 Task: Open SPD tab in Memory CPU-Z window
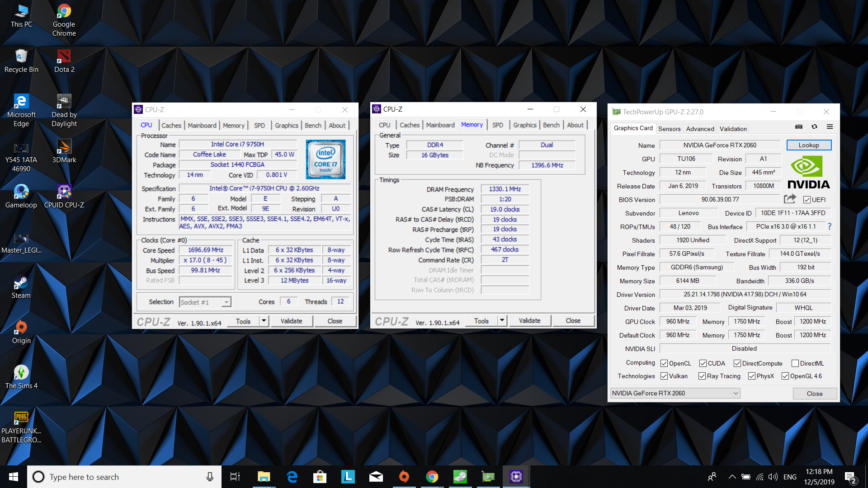(x=497, y=125)
